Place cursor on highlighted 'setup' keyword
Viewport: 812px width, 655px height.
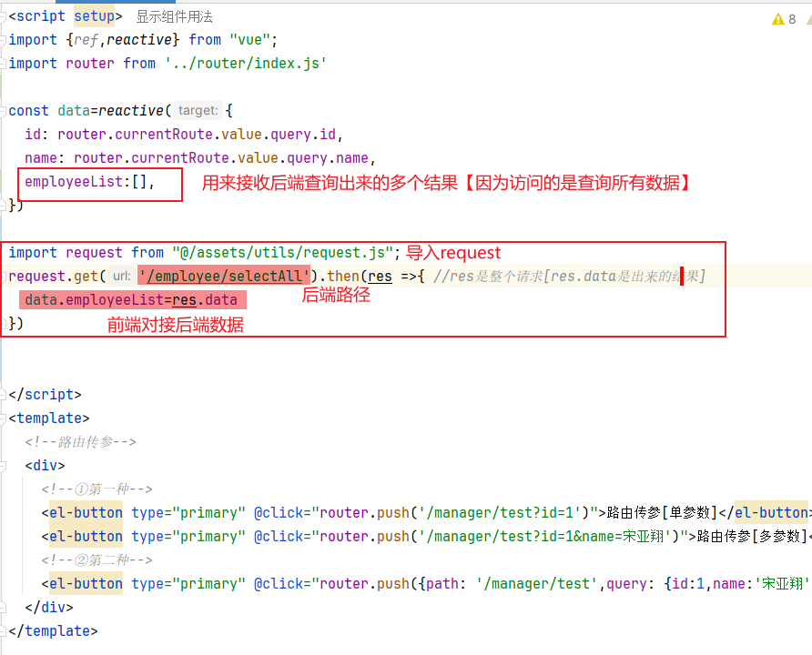coord(95,16)
